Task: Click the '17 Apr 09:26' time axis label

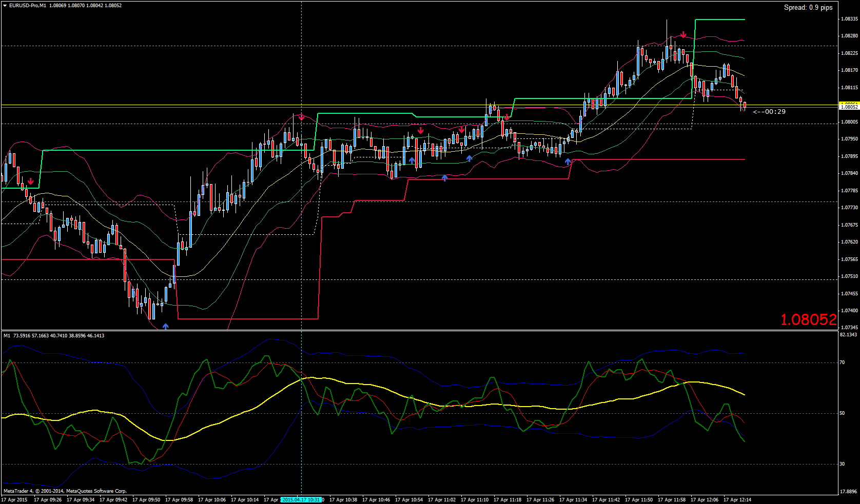Action: [x=48, y=500]
